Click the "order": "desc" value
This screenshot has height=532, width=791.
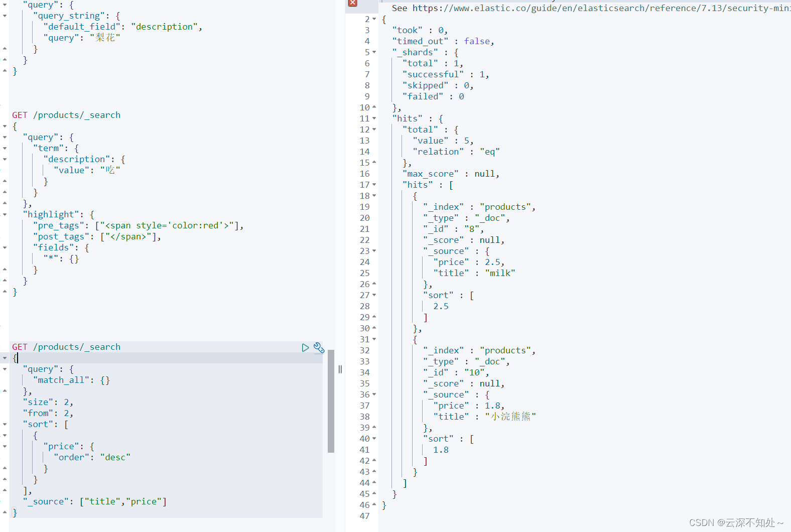point(115,457)
